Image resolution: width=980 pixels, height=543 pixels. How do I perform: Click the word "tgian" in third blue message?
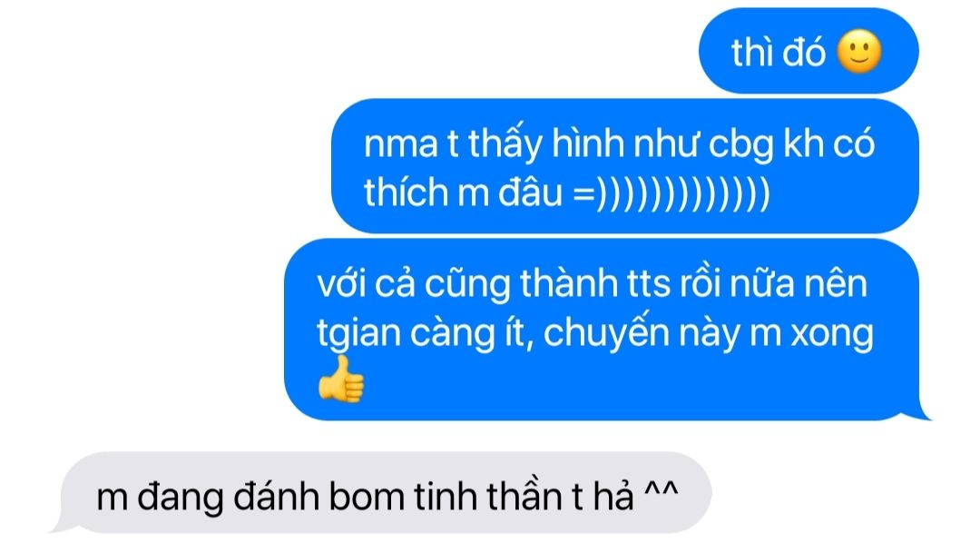[358, 333]
